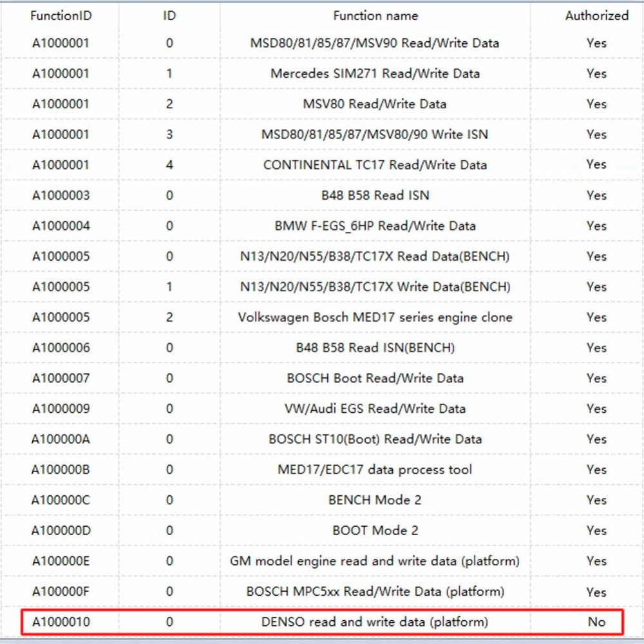This screenshot has height=644, width=644.
Task: Select BOSCH Boot Read/Write Data
Action: tap(375, 378)
